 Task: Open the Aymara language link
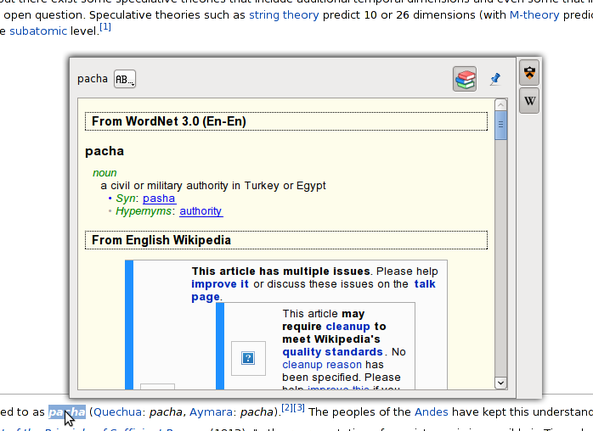[x=211, y=412]
